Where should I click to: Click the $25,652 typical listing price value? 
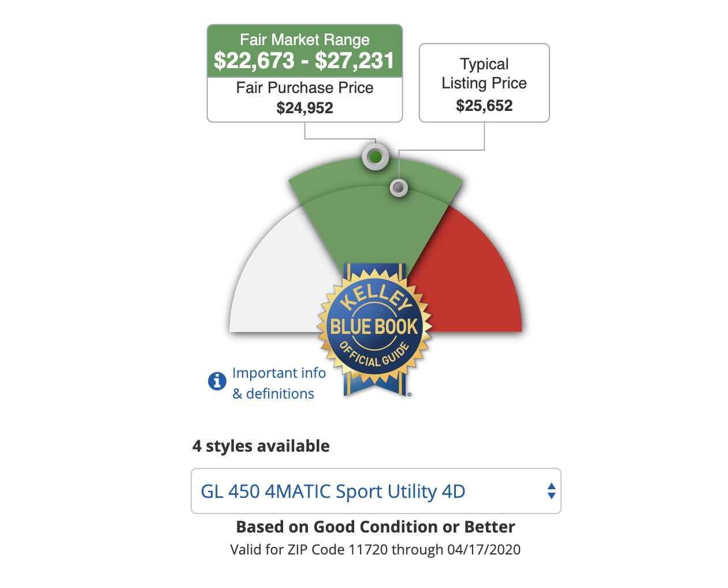point(484,106)
